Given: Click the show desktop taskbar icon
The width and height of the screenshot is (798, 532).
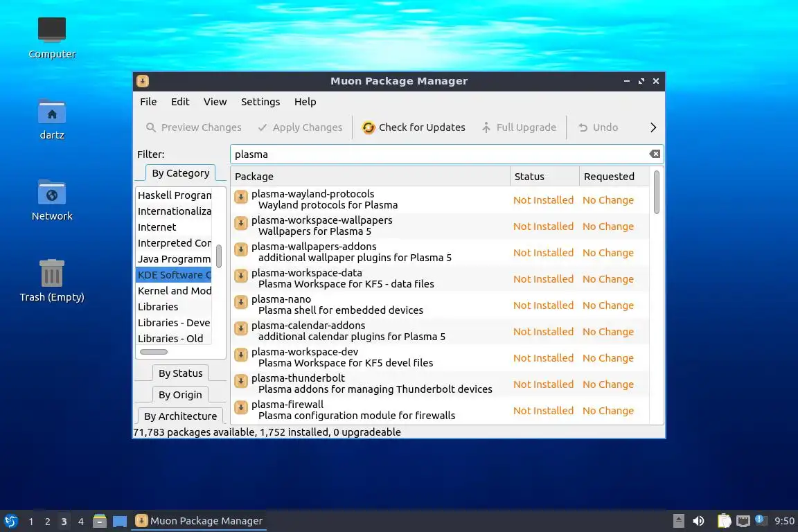Looking at the screenshot, I should pos(120,522).
